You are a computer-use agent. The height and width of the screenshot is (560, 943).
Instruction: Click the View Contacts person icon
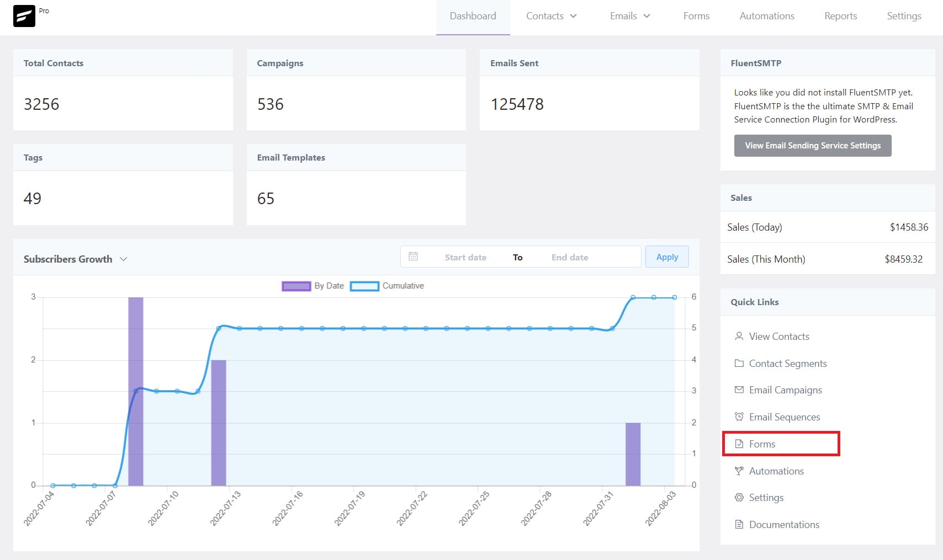739,336
